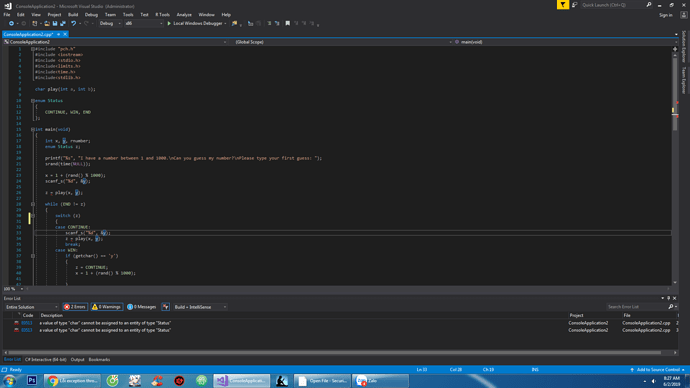Image resolution: width=690 pixels, height=388 pixels.
Task: Toggle the 0 Warnings filter
Action: click(x=107, y=307)
